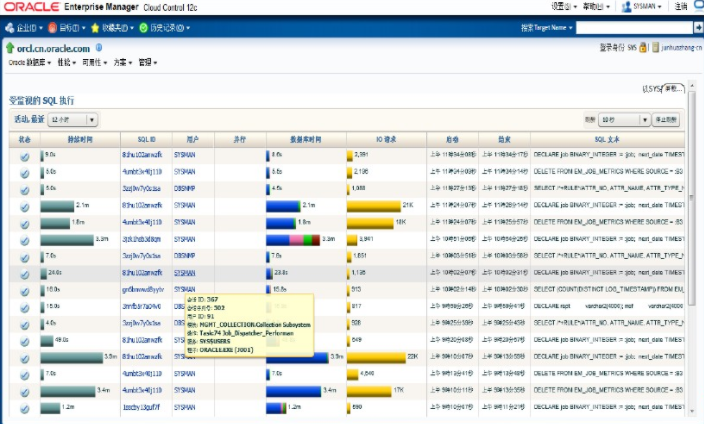704x424 pixels.
Task: Open the Targets menu red icon
Action: 52,28
